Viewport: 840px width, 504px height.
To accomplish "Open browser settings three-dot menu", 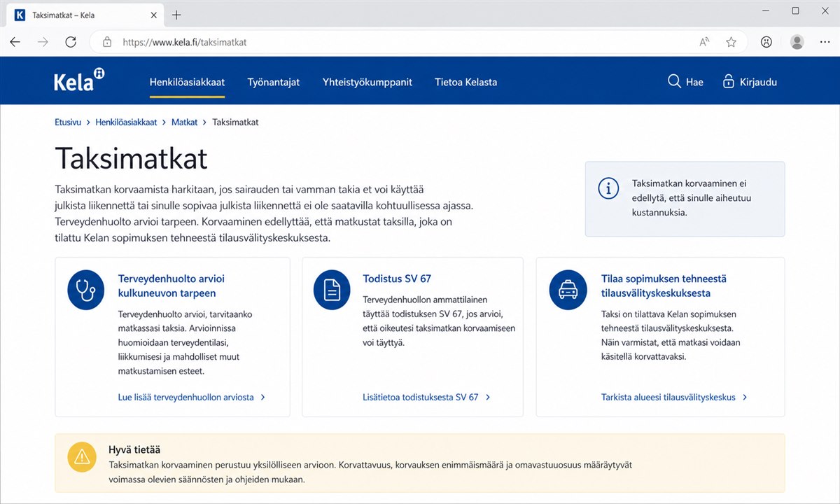I will pyautogui.click(x=825, y=42).
